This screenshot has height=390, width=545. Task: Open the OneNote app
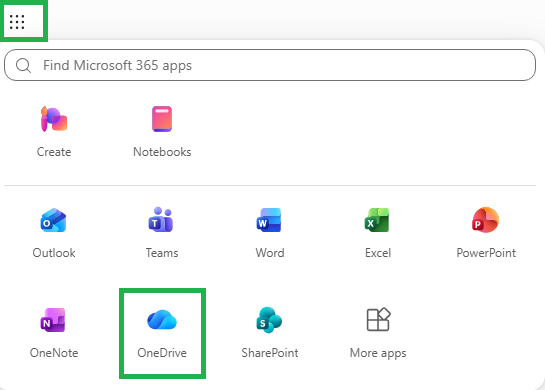click(x=54, y=333)
